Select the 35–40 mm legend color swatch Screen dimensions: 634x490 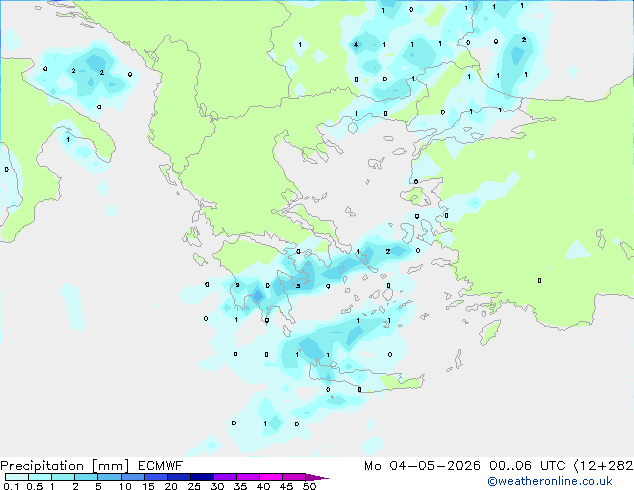247,477
